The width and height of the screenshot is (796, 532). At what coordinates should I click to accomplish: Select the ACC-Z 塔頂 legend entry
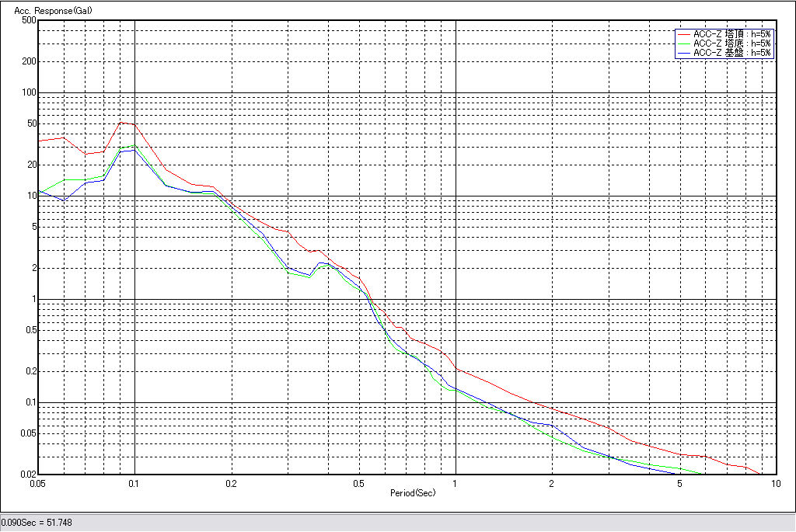tap(732, 34)
